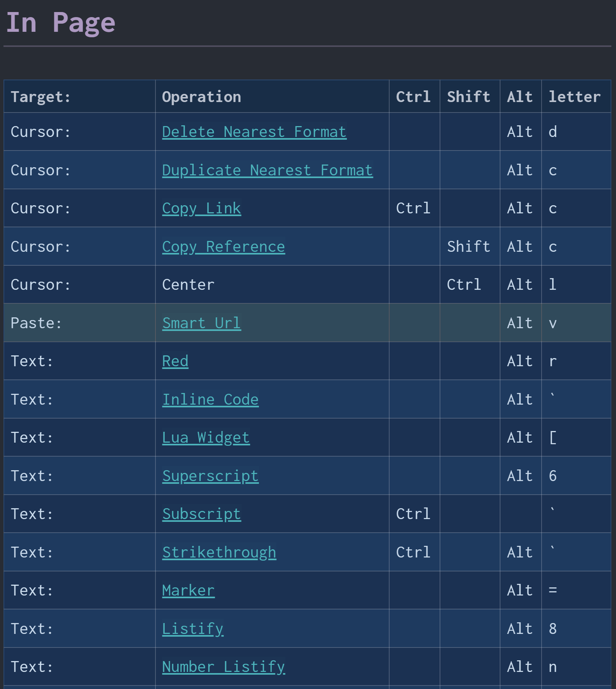This screenshot has height=689, width=616.
Task: Click the Listify link
Action: pos(193,628)
